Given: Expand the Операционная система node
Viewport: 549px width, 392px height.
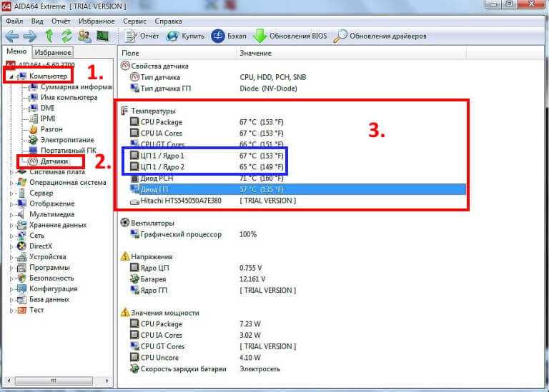Looking at the screenshot, I should pos(11,183).
